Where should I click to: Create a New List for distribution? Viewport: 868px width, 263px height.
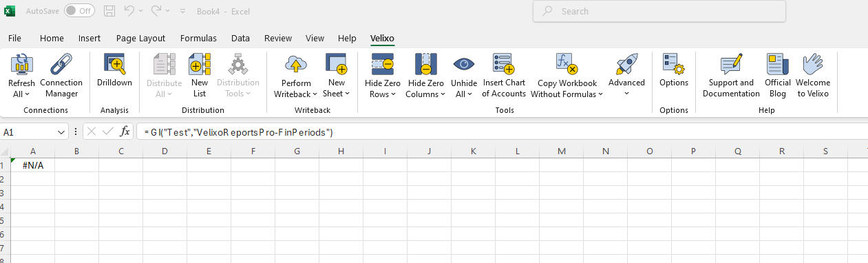(x=200, y=76)
